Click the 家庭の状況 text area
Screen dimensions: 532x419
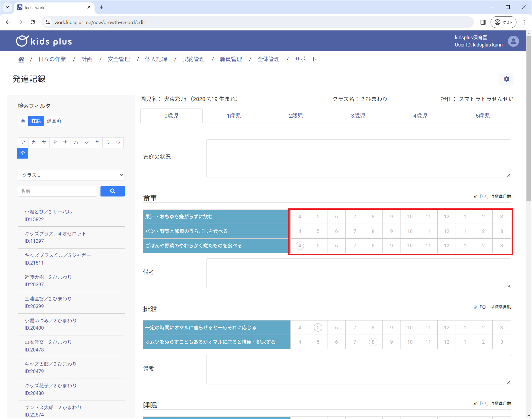358,158
